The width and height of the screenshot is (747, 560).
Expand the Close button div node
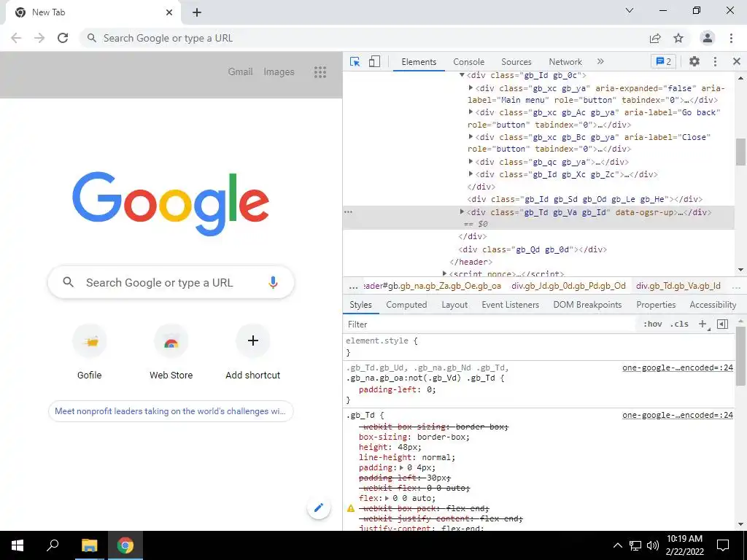pos(471,136)
